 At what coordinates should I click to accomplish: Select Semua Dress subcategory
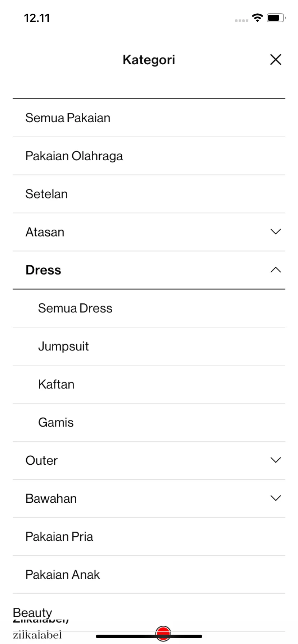[x=149, y=308]
